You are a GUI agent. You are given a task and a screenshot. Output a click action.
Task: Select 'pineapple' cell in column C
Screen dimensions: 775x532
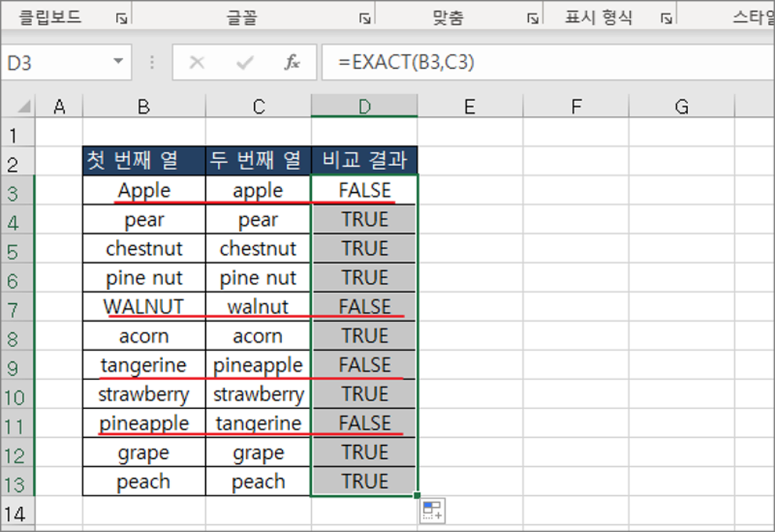tap(259, 365)
